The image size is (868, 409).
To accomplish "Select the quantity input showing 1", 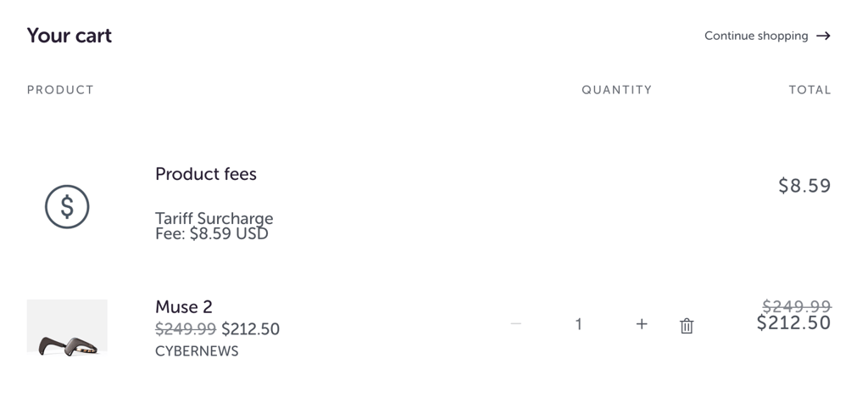I will (578, 324).
